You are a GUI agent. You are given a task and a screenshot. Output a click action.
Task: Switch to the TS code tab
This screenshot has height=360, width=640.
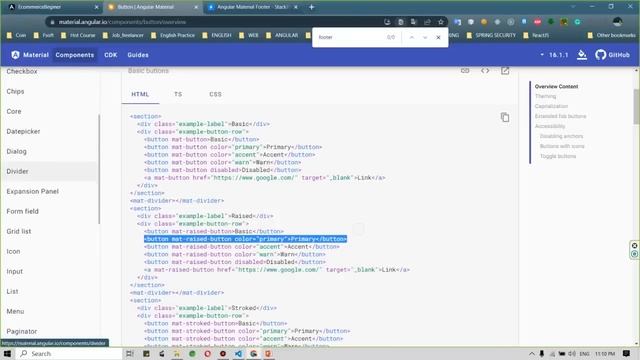tap(178, 94)
